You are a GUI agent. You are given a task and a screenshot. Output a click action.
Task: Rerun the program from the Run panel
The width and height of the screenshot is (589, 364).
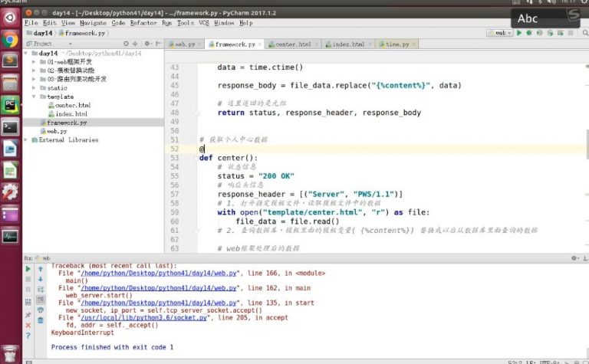coord(28,269)
